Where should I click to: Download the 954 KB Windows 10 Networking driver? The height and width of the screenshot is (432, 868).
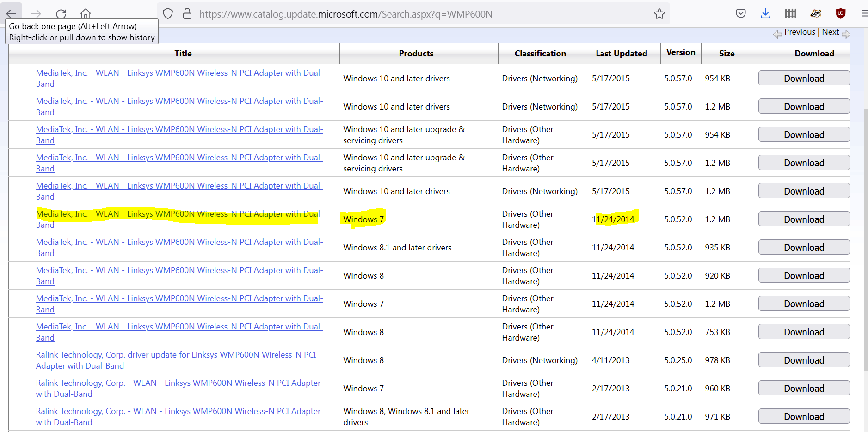tap(804, 78)
